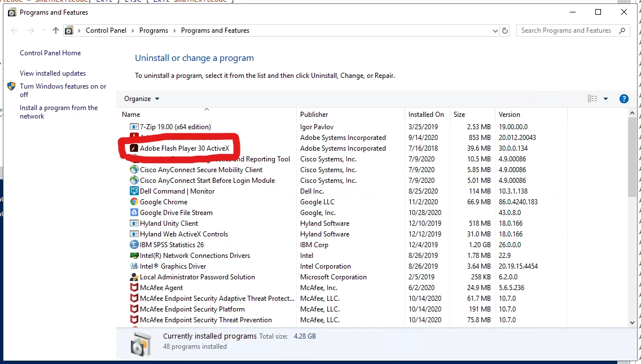This screenshot has height=364, width=641.
Task: Click the Programs and Features title bar icon
Action: [x=12, y=12]
